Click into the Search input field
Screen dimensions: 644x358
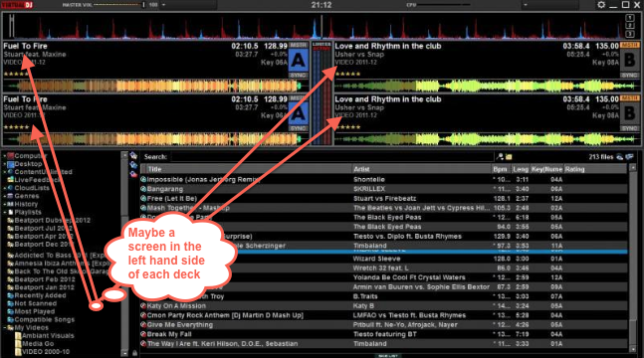pyautogui.click(x=331, y=157)
